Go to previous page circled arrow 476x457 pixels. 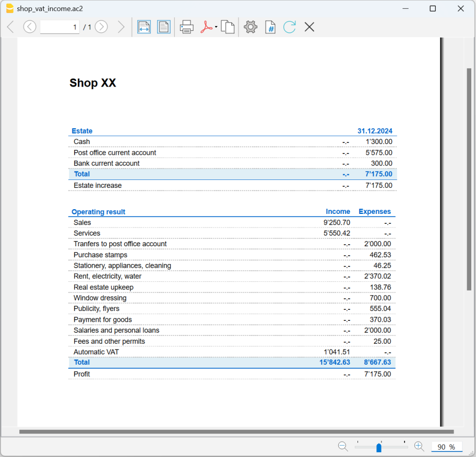coord(29,27)
